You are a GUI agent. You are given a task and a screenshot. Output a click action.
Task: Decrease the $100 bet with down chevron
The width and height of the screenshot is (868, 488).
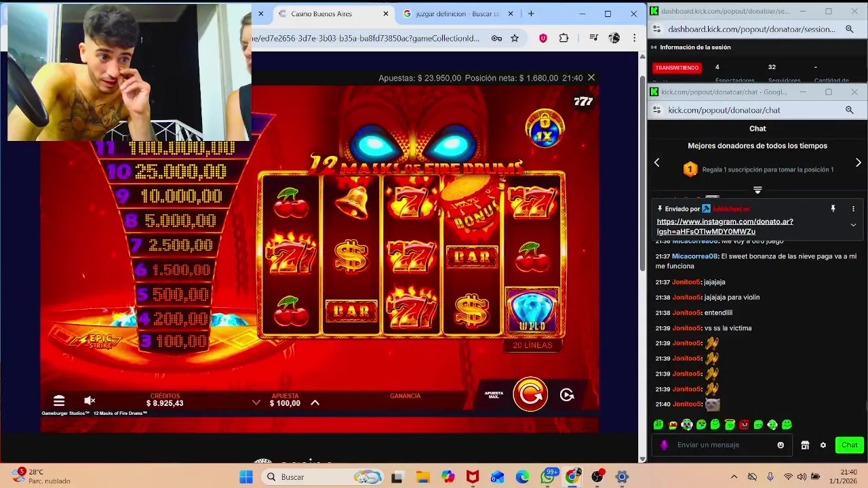click(256, 403)
